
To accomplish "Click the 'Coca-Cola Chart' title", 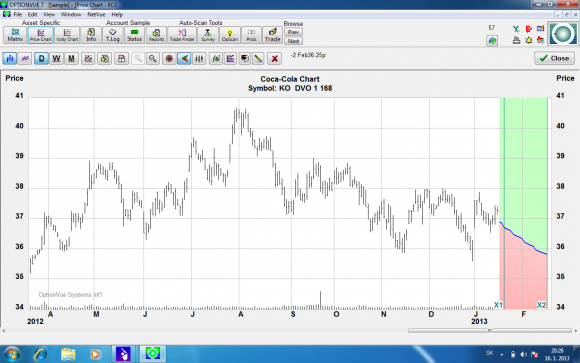I will (x=290, y=79).
